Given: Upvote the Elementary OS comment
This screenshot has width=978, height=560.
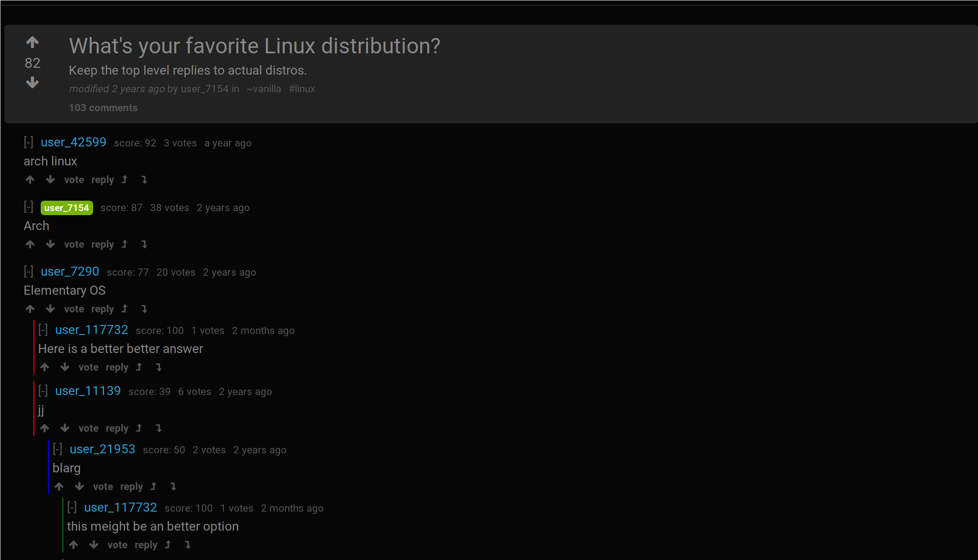Looking at the screenshot, I should click(30, 309).
